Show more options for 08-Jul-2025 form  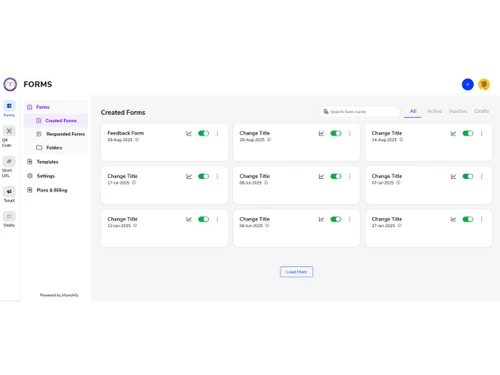pos(349,176)
